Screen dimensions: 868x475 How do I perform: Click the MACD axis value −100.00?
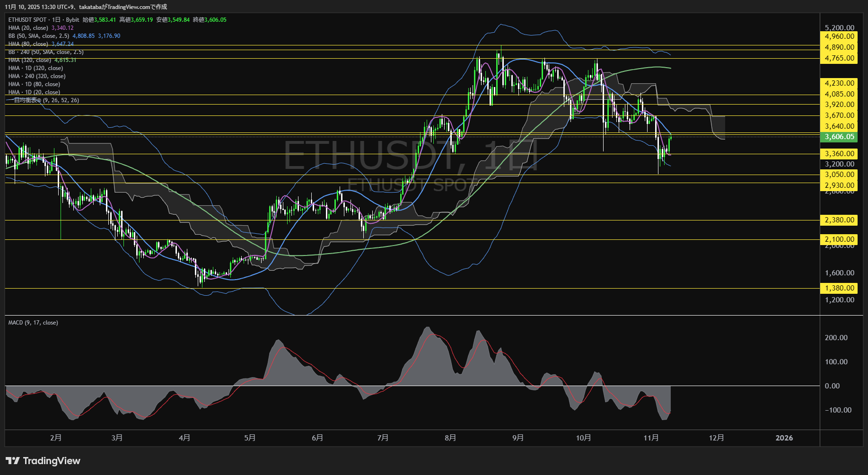[x=838, y=410]
